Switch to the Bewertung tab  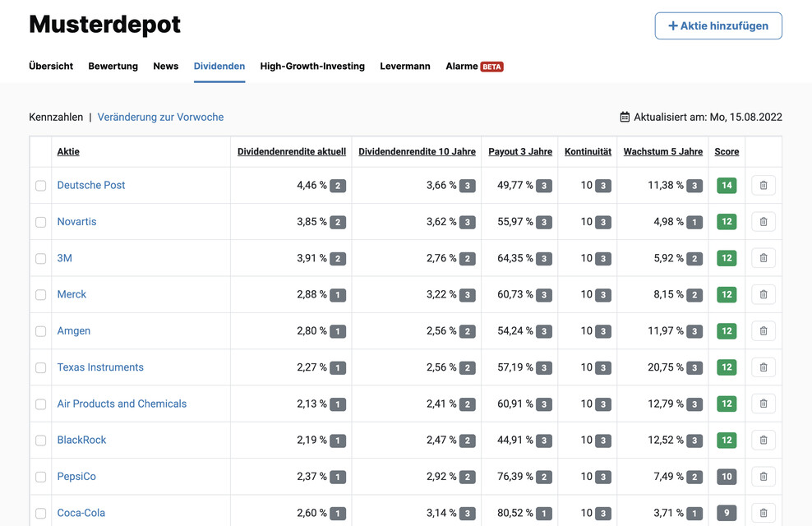pos(113,67)
